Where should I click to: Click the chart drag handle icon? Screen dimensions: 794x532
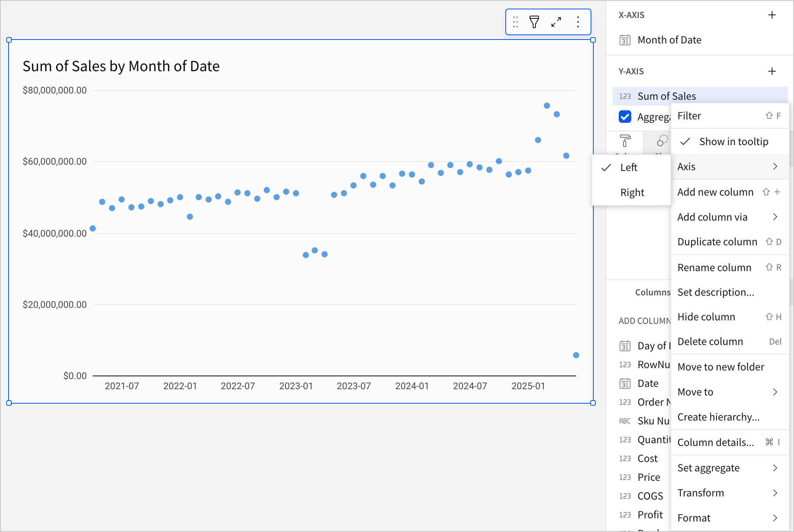pyautogui.click(x=516, y=22)
